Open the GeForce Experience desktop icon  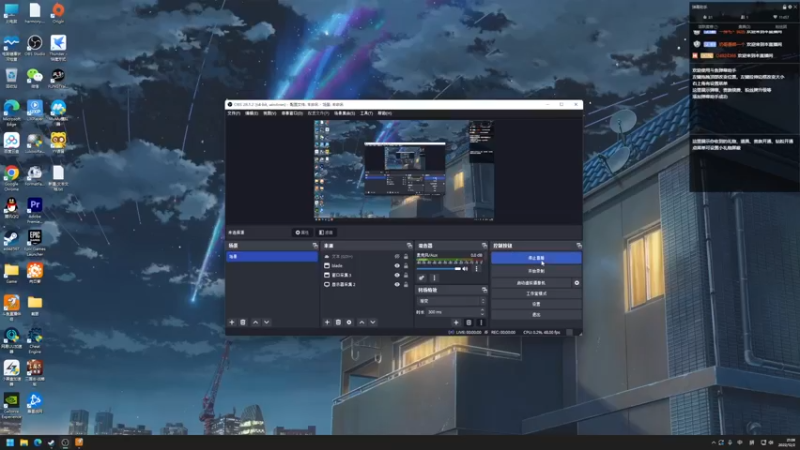pyautogui.click(x=11, y=405)
